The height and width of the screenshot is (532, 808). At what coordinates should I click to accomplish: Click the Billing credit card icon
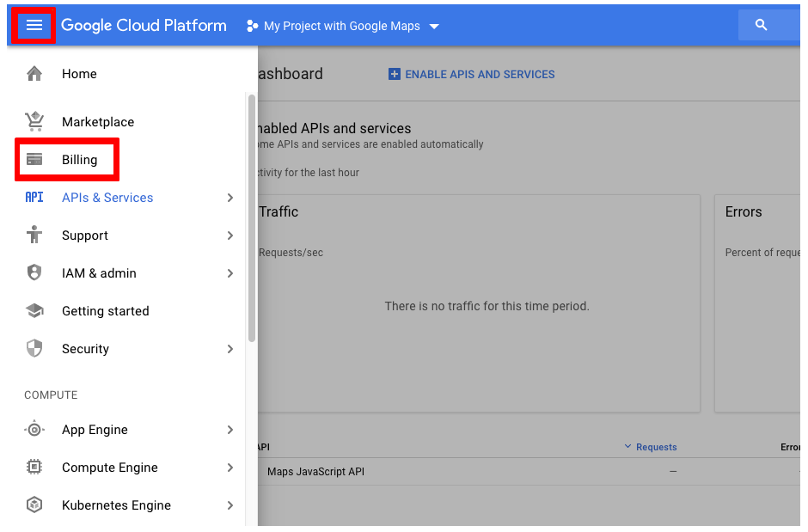(x=34, y=160)
